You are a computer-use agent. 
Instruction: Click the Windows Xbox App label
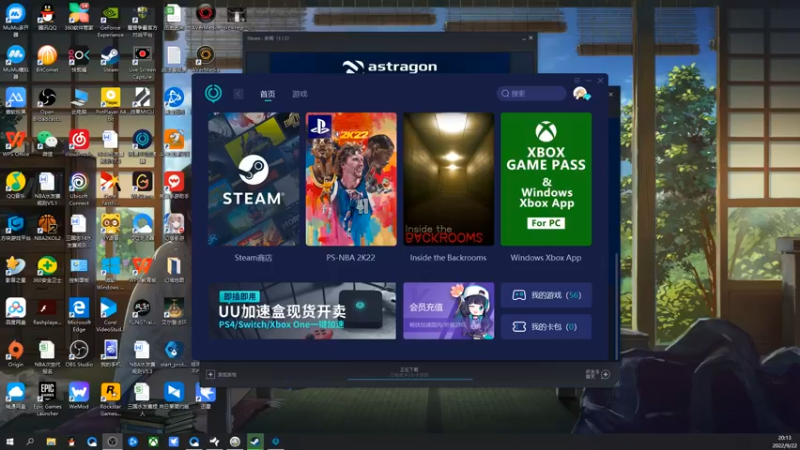546,258
